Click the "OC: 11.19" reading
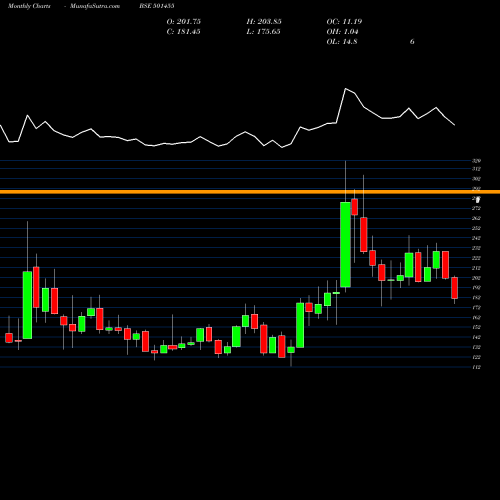Viewport: 500px width, 500px height. (x=344, y=22)
